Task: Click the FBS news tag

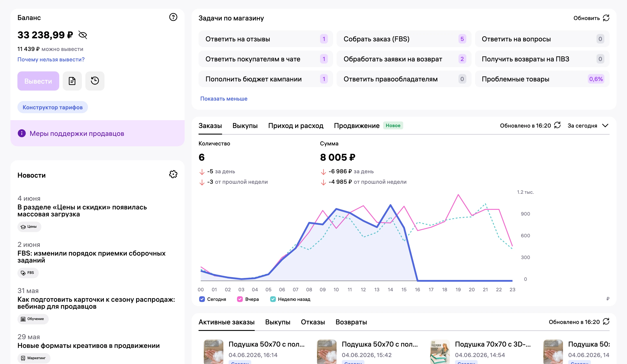Action: (28, 273)
